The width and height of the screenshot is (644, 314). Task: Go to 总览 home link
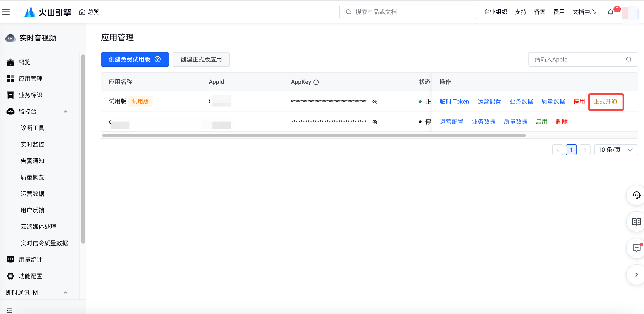click(89, 12)
